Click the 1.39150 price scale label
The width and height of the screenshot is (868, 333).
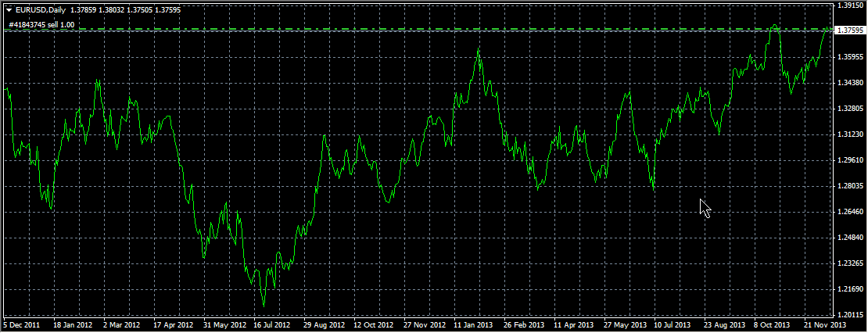[x=849, y=5]
